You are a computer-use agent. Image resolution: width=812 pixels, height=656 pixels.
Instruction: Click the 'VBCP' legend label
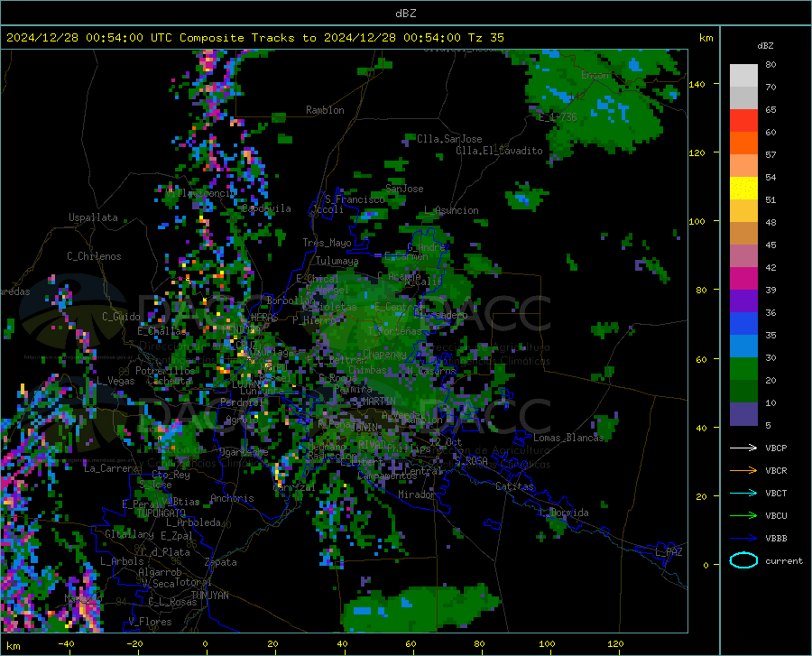(x=776, y=448)
